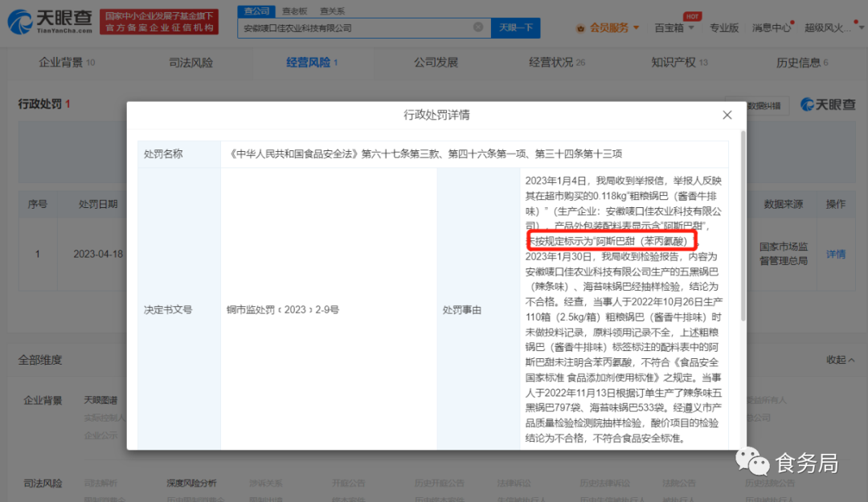Switch to the 司法风险 tab

(x=190, y=63)
